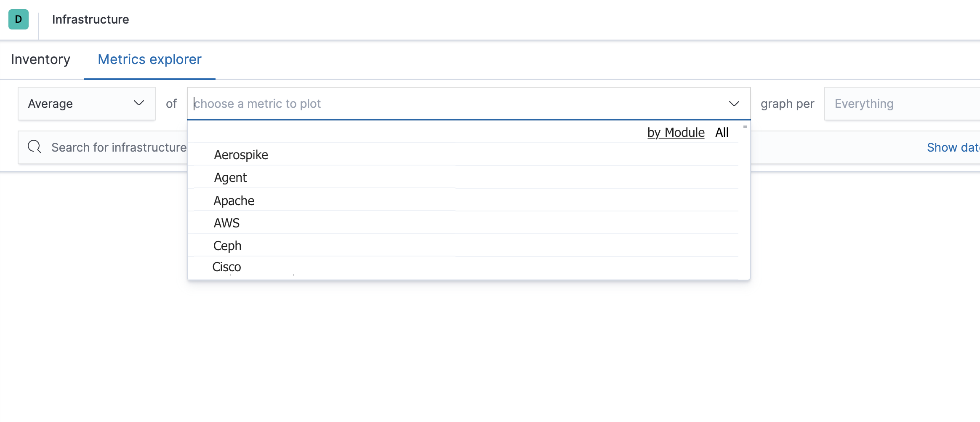Image resolution: width=980 pixels, height=422 pixels.
Task: Click the dropdown list scrollbar thumb
Action: tap(745, 126)
